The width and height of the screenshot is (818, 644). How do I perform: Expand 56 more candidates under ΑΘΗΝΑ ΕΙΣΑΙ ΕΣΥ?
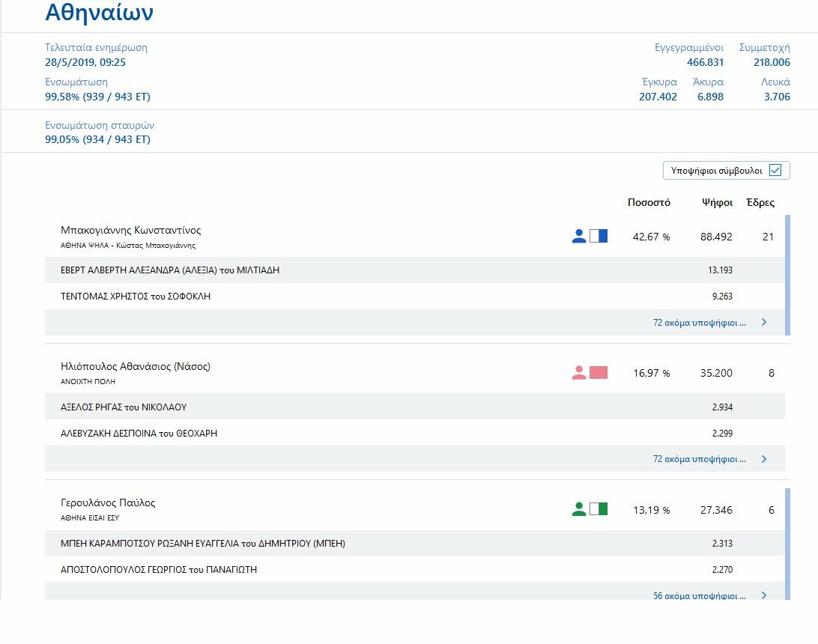click(699, 596)
